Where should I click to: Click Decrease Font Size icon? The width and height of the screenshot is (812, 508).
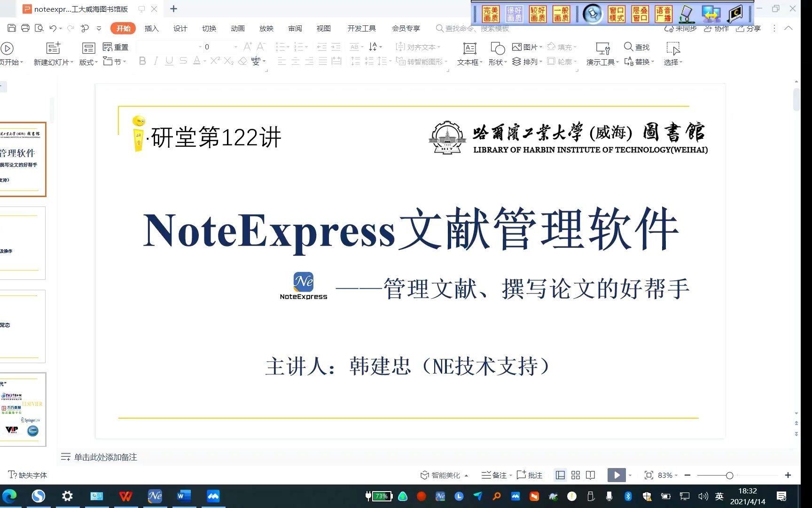click(261, 47)
